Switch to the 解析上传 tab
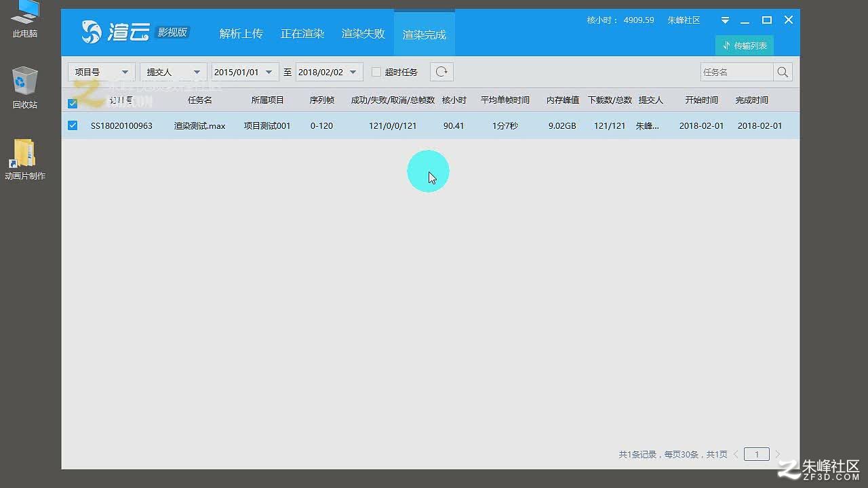The image size is (868, 488). point(241,34)
